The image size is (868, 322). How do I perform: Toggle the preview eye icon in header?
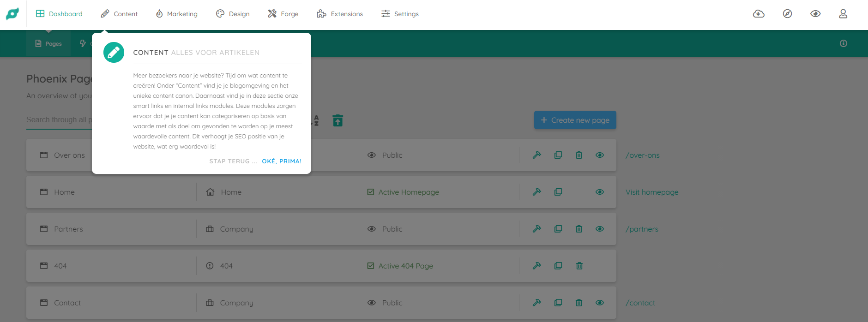point(815,14)
